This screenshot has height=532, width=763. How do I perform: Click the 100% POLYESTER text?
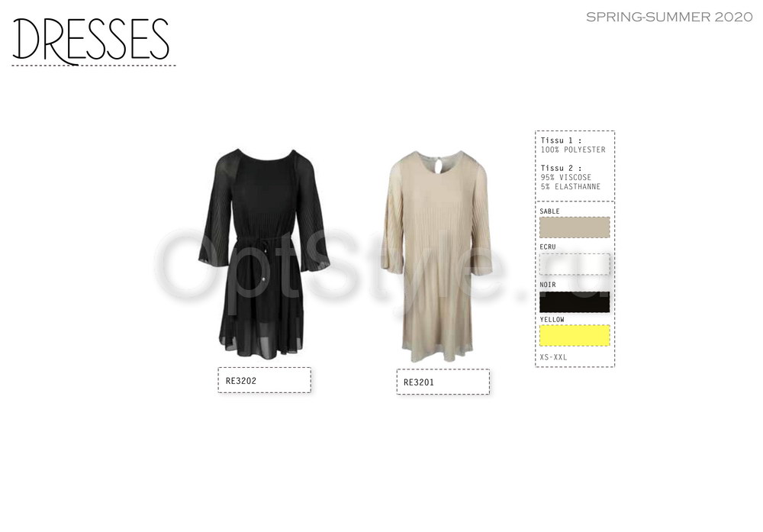[573, 150]
